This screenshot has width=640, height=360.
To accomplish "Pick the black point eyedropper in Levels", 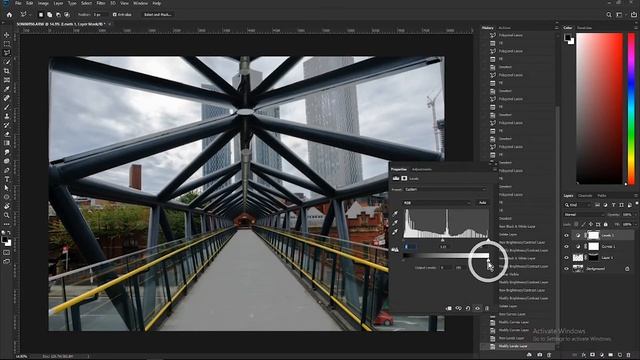I will click(x=395, y=213).
